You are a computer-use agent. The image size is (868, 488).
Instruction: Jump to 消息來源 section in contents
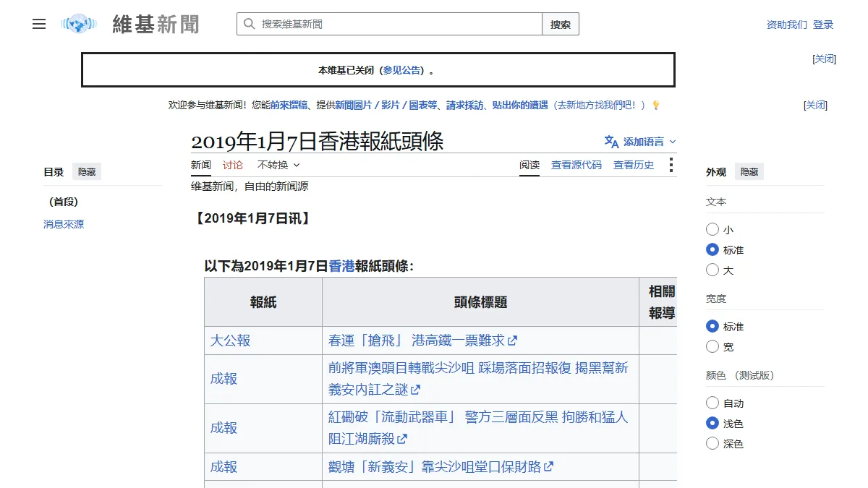coord(64,224)
